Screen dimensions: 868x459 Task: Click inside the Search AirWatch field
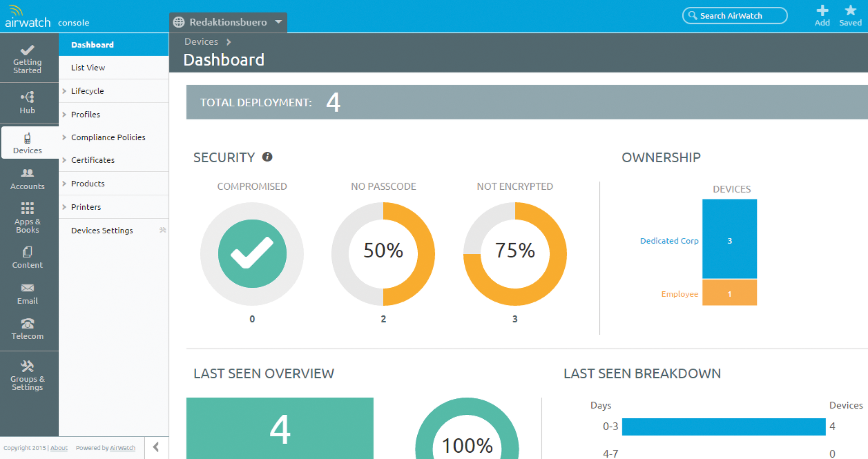tap(735, 15)
